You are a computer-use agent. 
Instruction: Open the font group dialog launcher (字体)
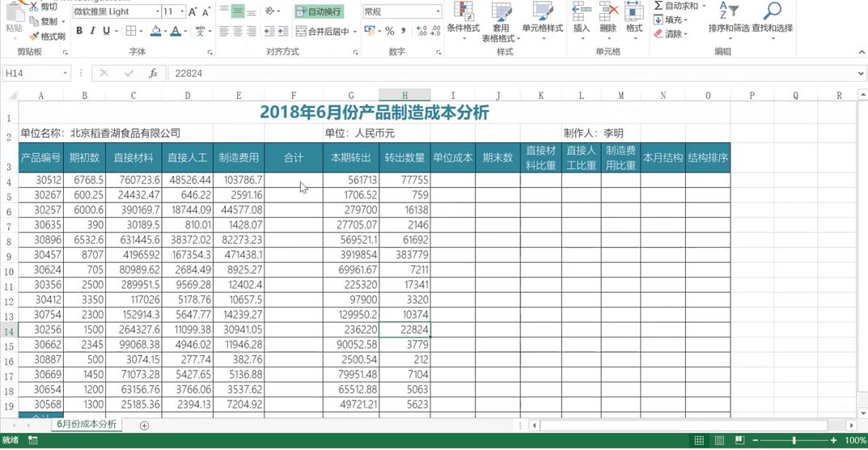(210, 52)
